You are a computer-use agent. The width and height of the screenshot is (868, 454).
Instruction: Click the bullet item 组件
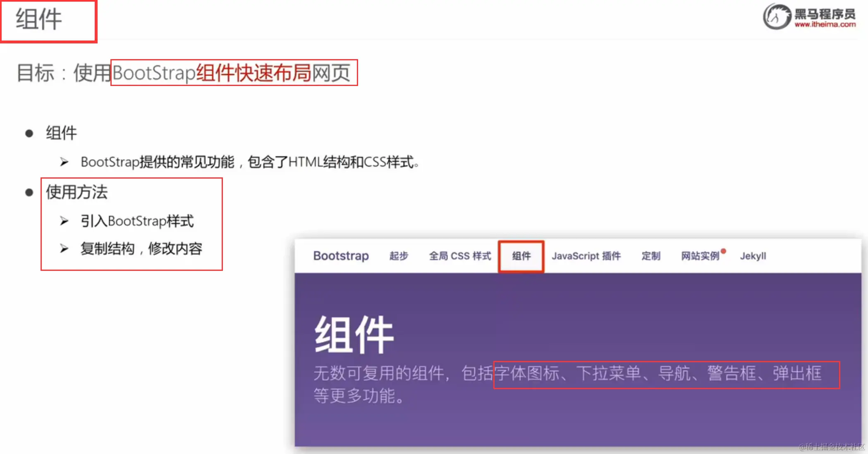pos(61,133)
